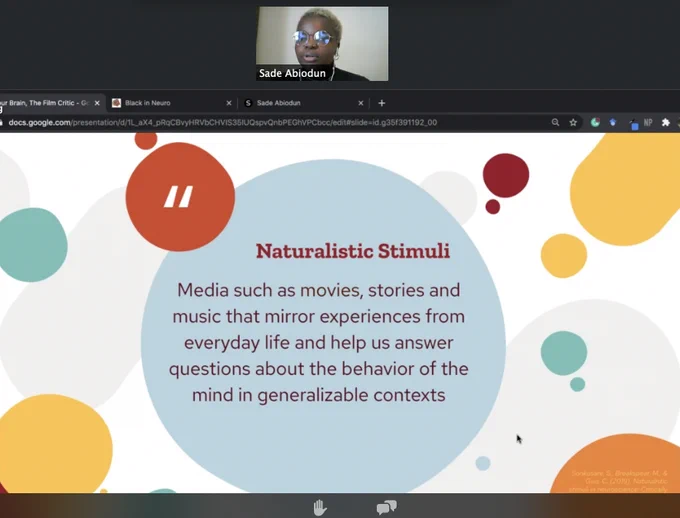
Task: Click the zoom magnifier icon in address bar
Action: (555, 122)
